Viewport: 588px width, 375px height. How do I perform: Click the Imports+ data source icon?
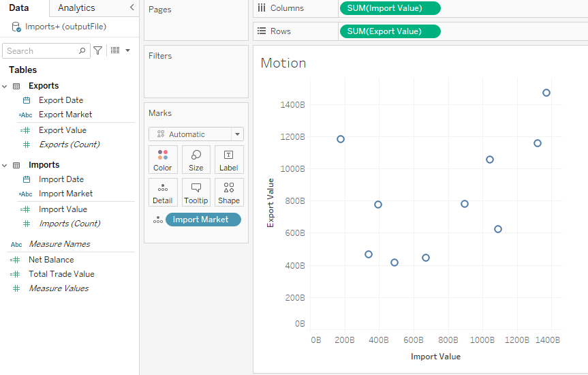(x=16, y=27)
